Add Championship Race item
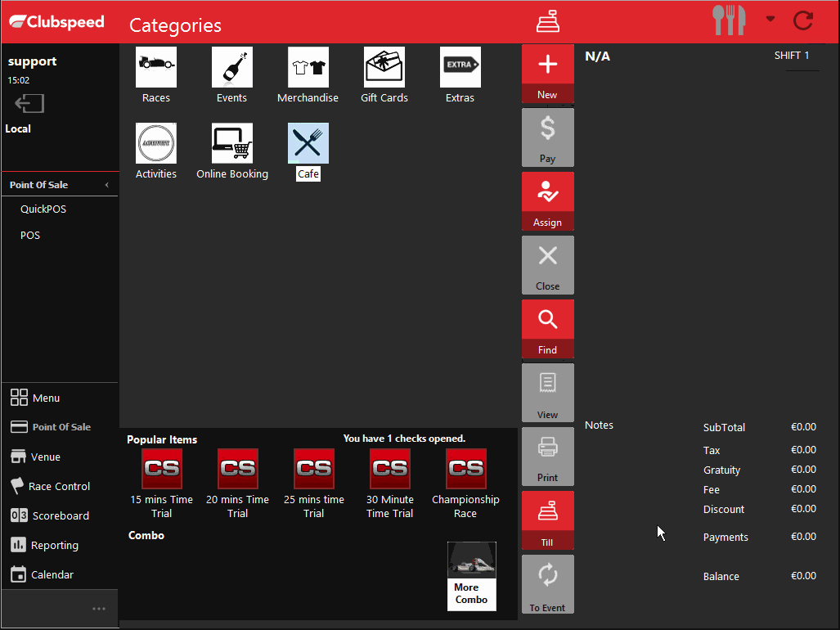 pos(465,484)
